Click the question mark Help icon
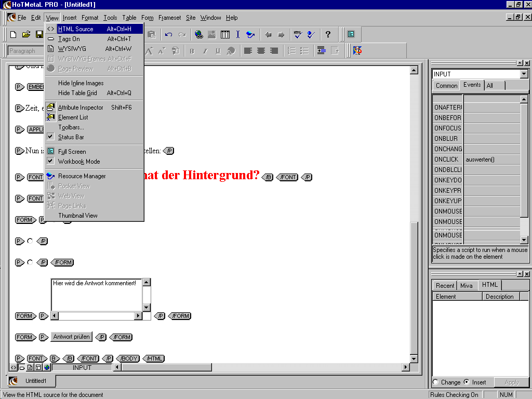This screenshot has width=532, height=399. tap(328, 35)
